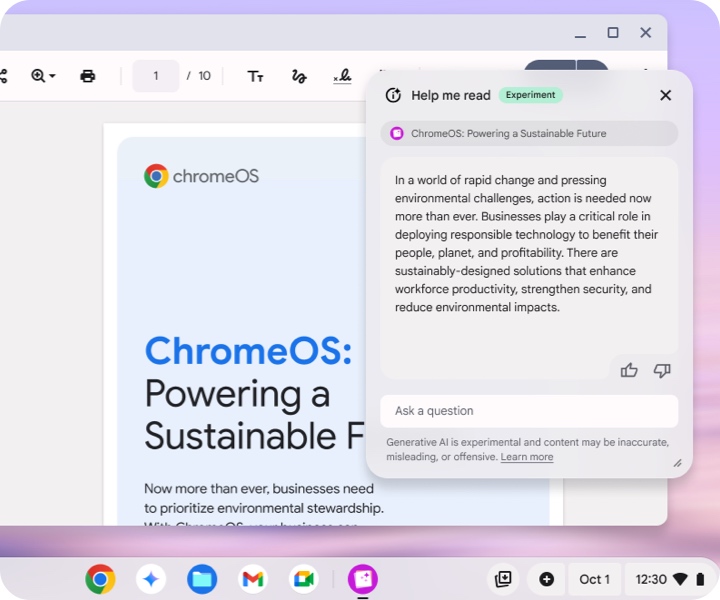The image size is (720, 600).
Task: Click the print icon in toolbar
Action: (88, 76)
